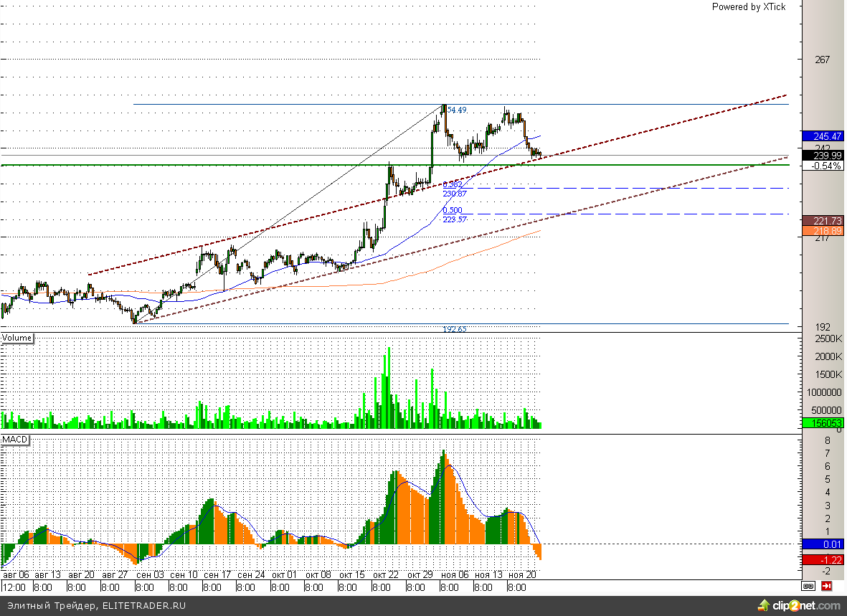Click the 12:00 time axis marker
The image size is (847, 616).
[x=14, y=587]
